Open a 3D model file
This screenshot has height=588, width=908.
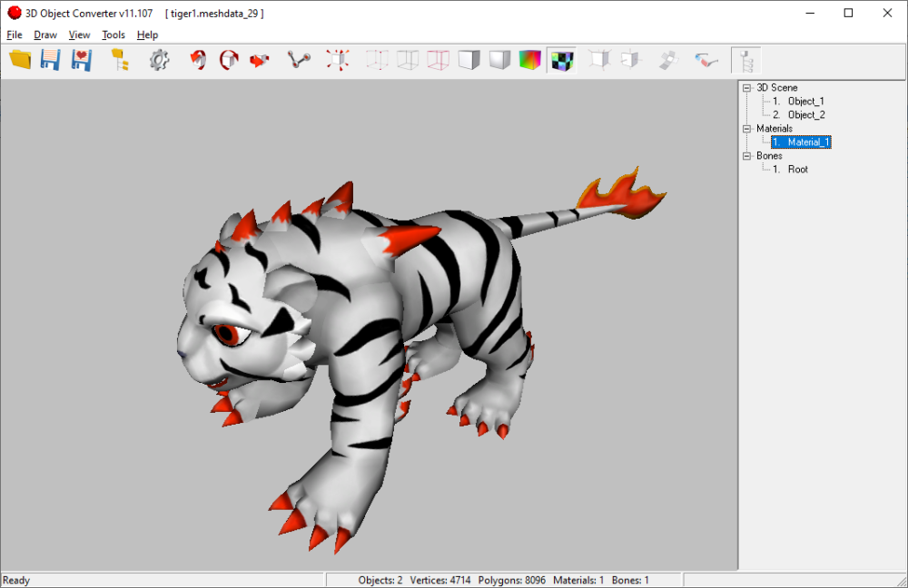(20, 59)
